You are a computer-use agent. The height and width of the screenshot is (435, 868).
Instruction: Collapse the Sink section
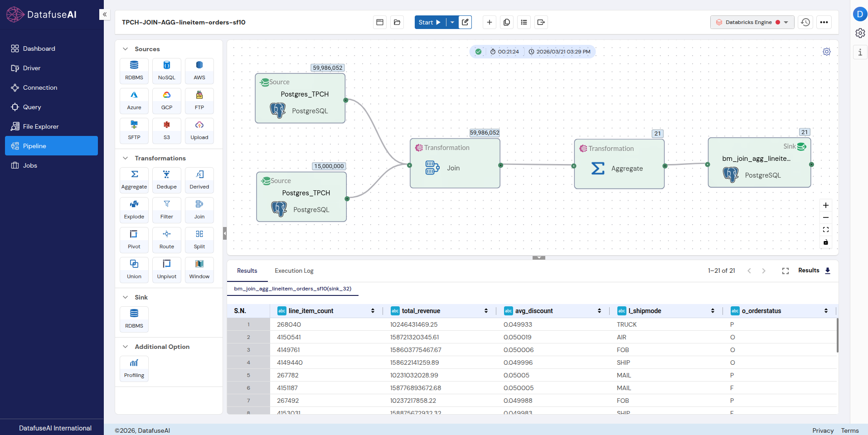coord(125,297)
